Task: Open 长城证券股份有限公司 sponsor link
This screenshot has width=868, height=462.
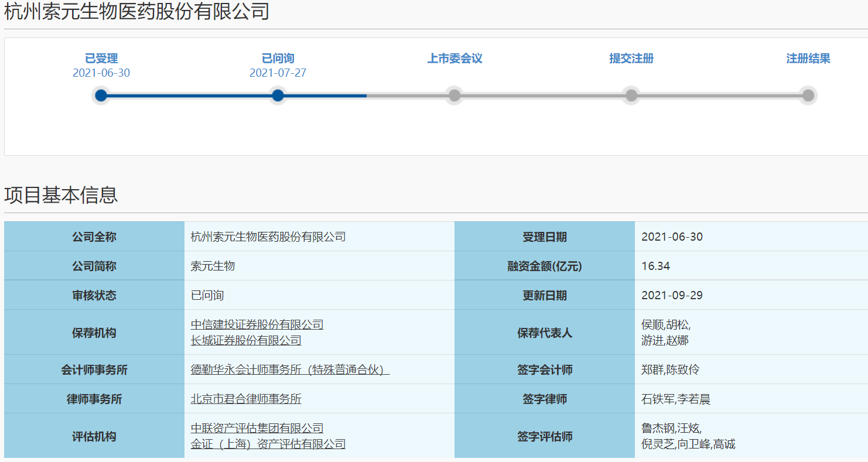Action: point(246,340)
